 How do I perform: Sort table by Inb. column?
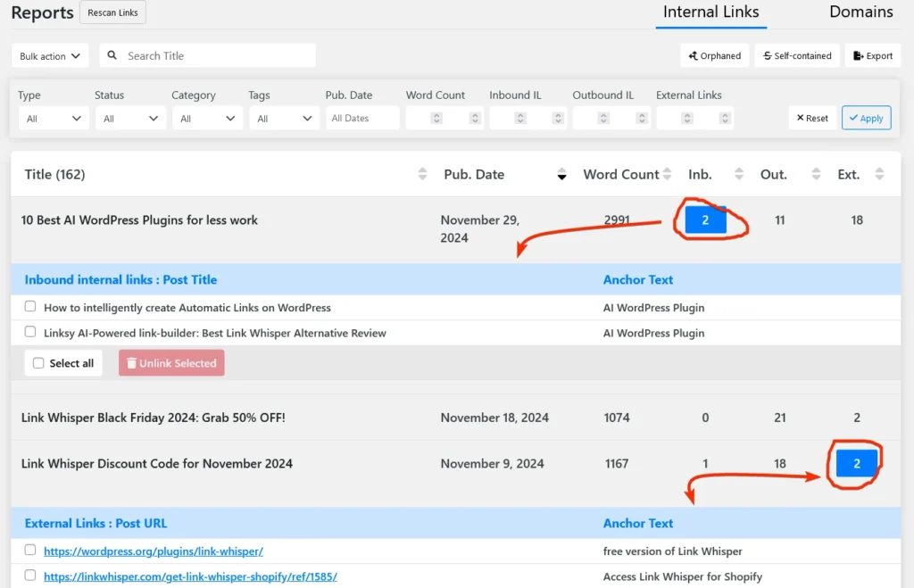[x=738, y=174]
